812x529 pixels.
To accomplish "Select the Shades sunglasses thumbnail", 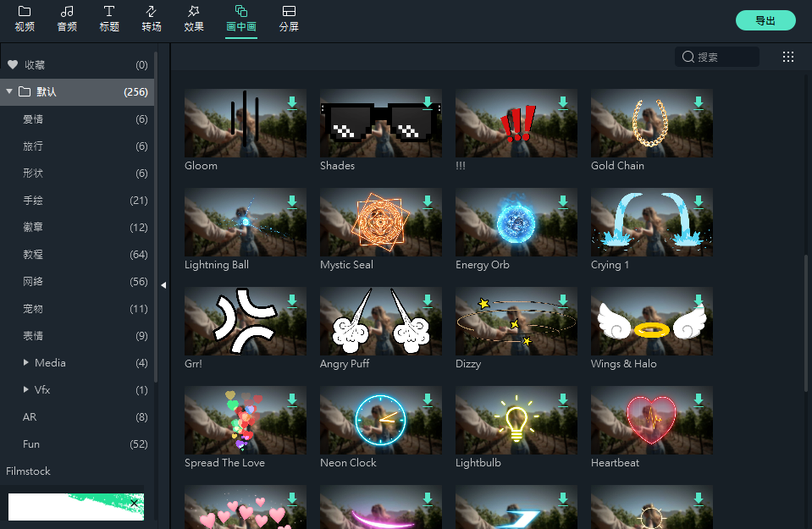I will tap(381, 124).
